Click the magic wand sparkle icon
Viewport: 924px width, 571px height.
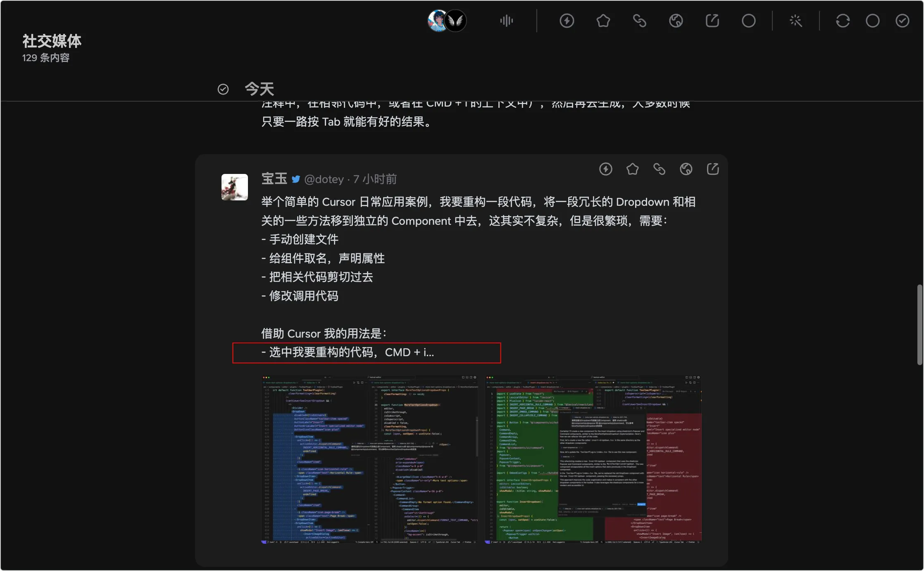[x=795, y=21]
